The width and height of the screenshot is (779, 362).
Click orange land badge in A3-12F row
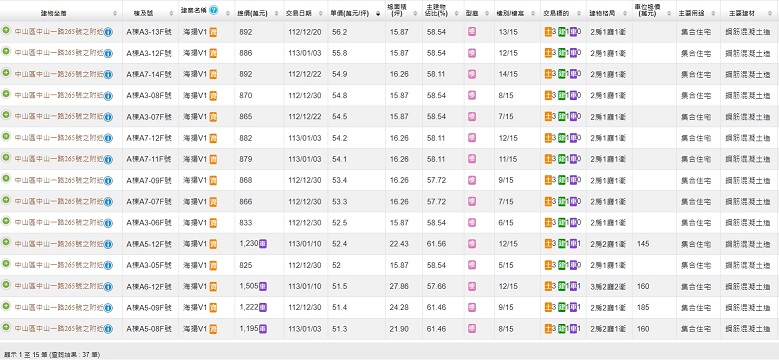548,53
